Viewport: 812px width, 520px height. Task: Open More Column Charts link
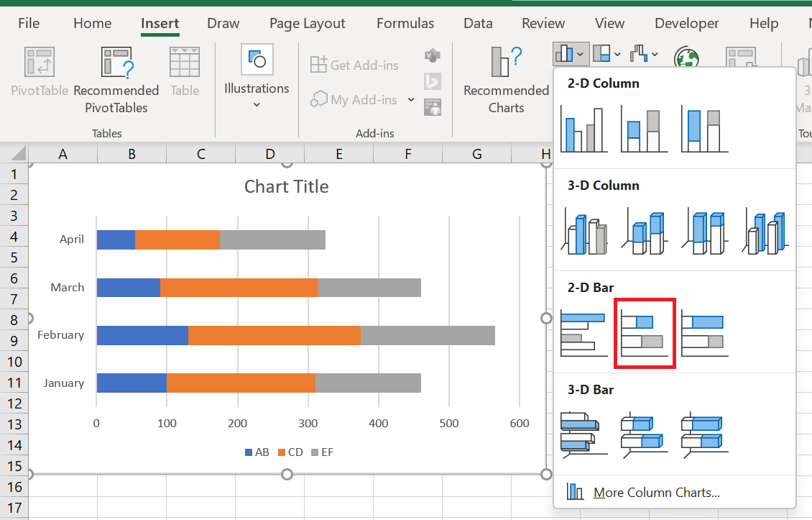coord(656,492)
